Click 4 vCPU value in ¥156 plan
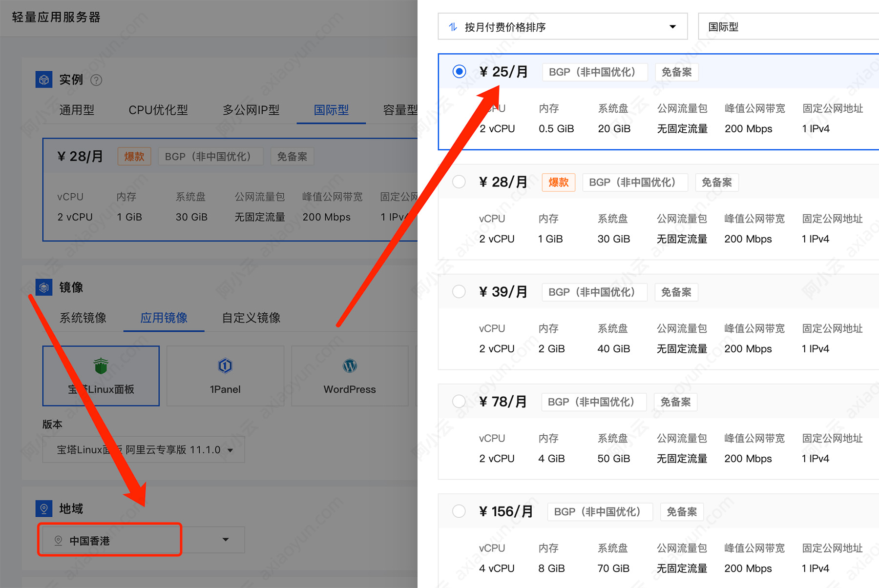 point(497,568)
